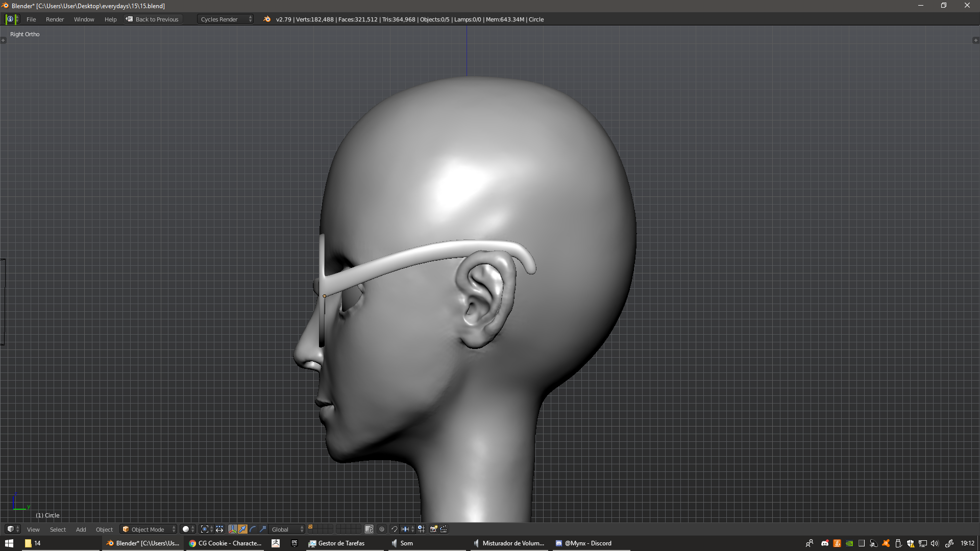
Task: Open viewport shading mode selector
Action: pos(188,529)
